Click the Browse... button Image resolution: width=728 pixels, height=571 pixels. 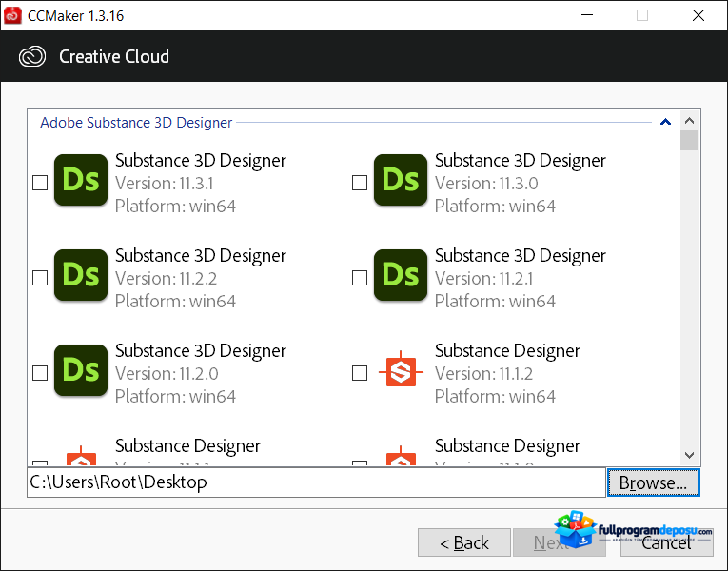(653, 482)
